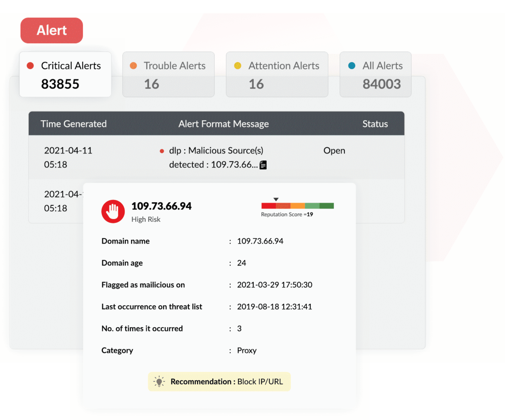This screenshot has height=420, width=510.
Task: Click the Time Generated column header
Action: tap(74, 124)
